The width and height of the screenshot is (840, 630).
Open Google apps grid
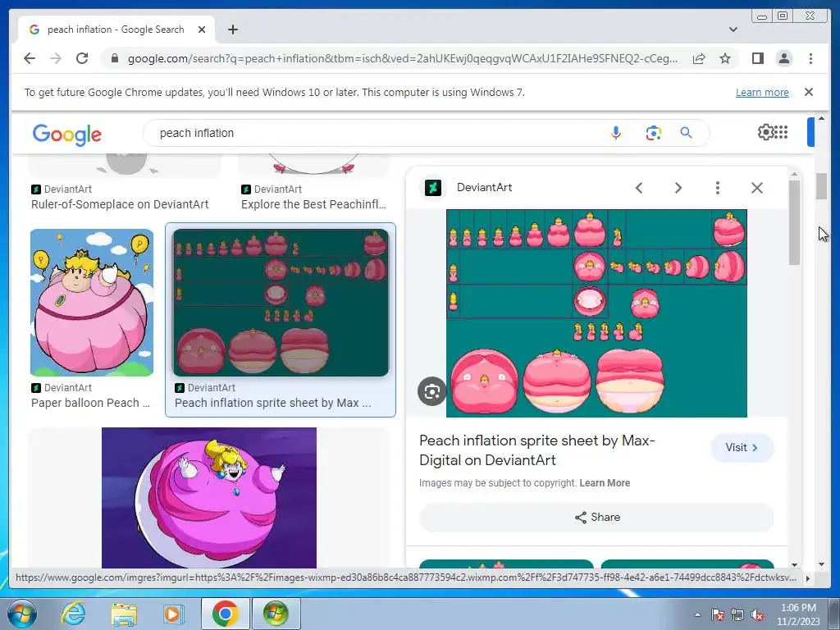coord(781,132)
